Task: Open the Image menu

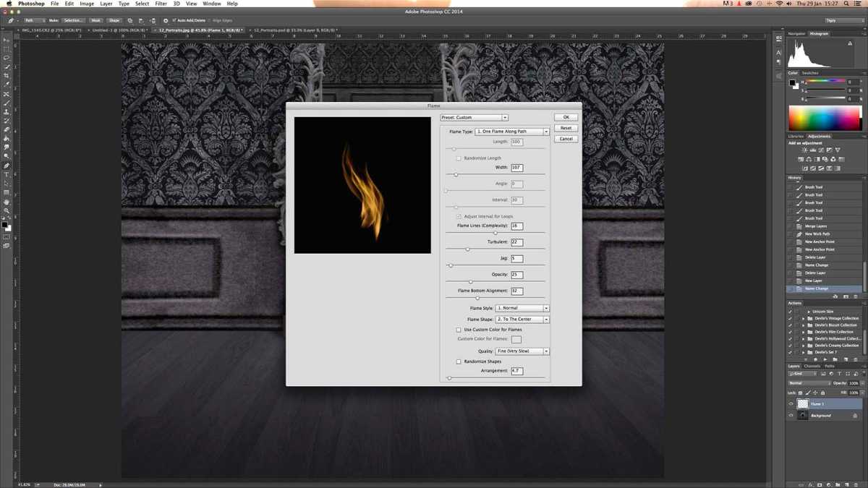Action: click(87, 4)
